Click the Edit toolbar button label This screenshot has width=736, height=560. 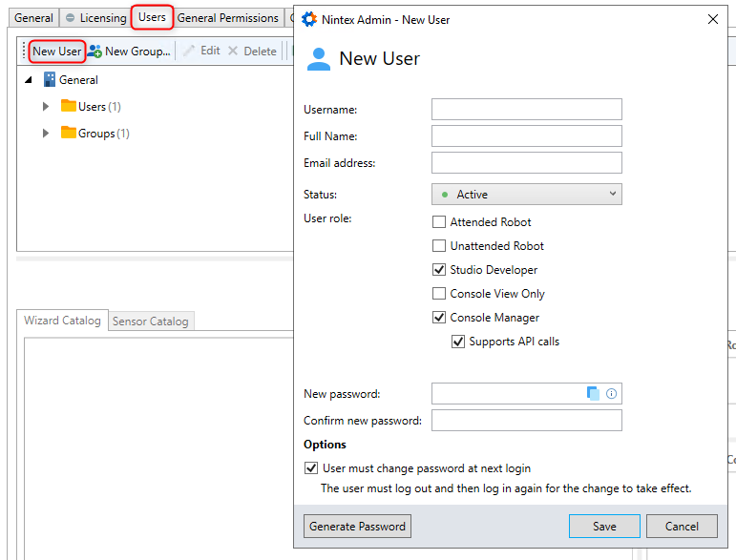click(x=210, y=51)
